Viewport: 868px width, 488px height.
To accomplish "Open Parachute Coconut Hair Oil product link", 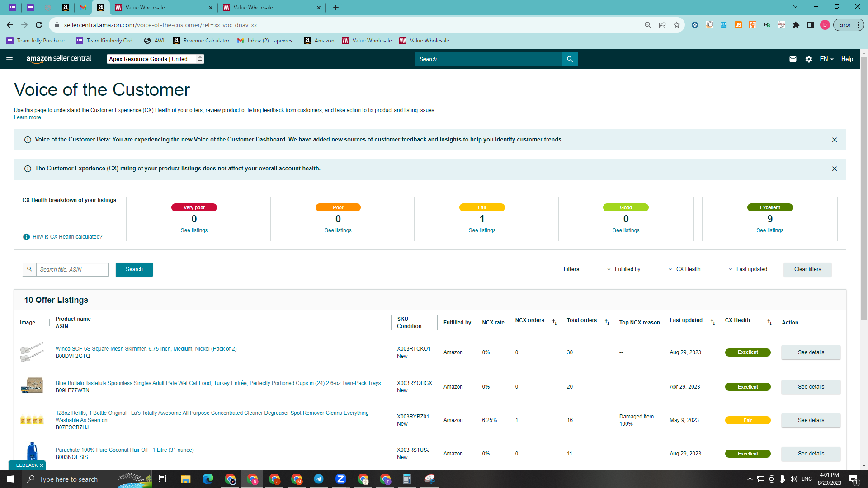I will click(124, 450).
